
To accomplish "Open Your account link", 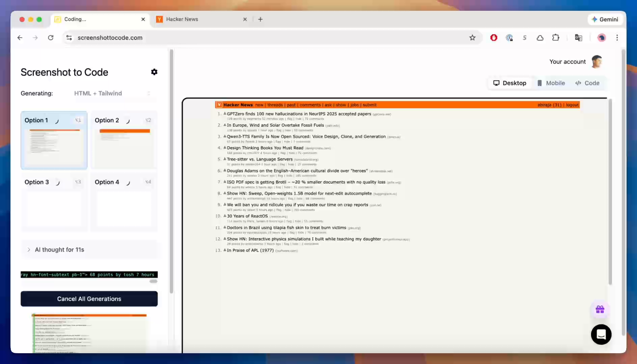I will (567, 62).
